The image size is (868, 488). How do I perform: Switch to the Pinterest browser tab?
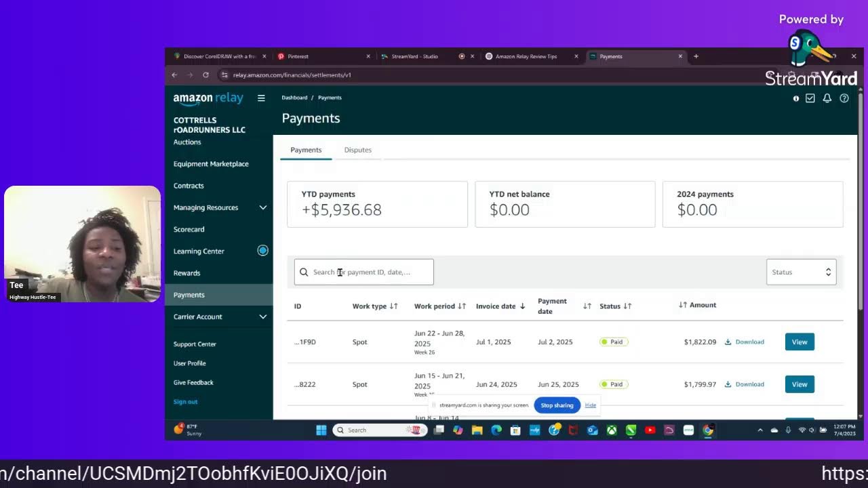tap(323, 56)
